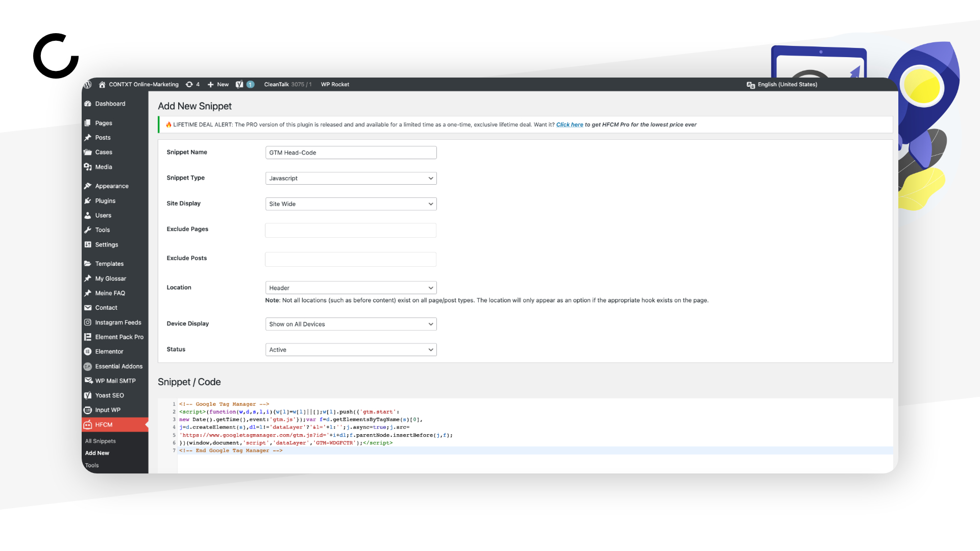Click the Posts pin icon

88,137
